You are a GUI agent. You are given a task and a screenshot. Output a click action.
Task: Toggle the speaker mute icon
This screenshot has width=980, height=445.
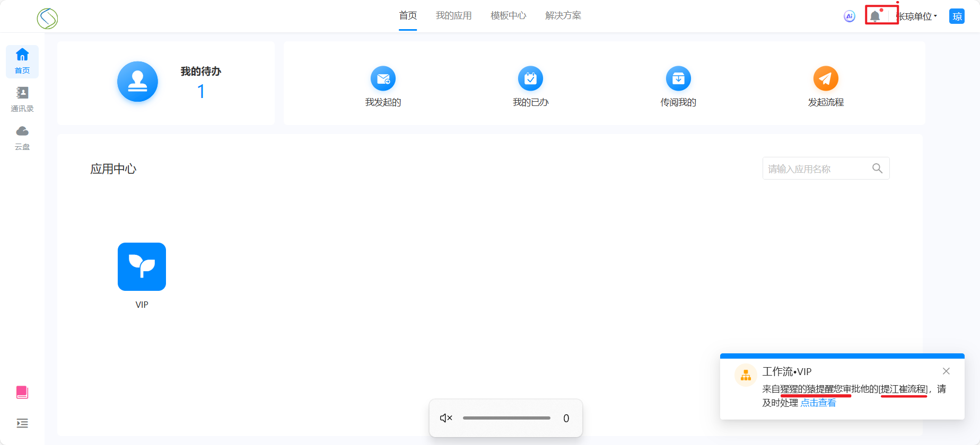[x=446, y=418]
